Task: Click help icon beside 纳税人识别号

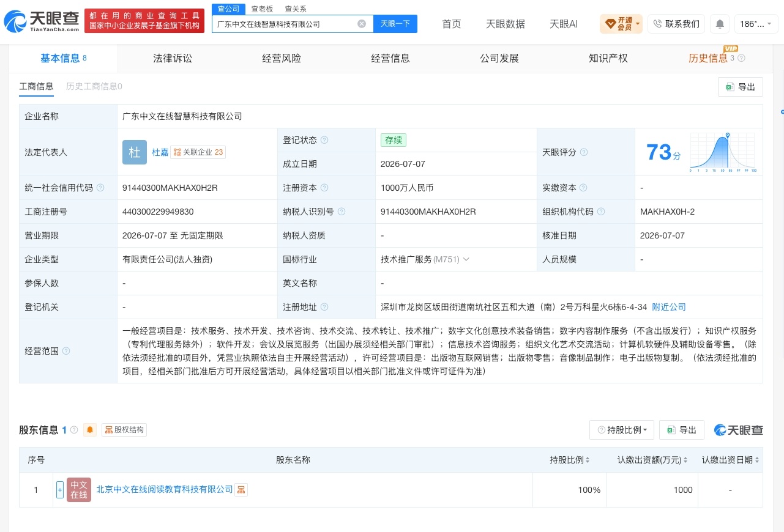Action: (x=342, y=212)
